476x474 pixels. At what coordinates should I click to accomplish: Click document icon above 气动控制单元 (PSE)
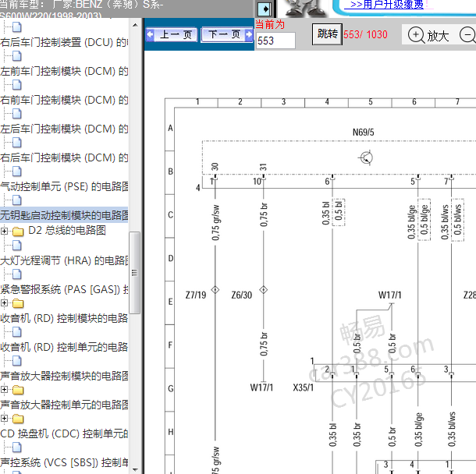(17, 172)
